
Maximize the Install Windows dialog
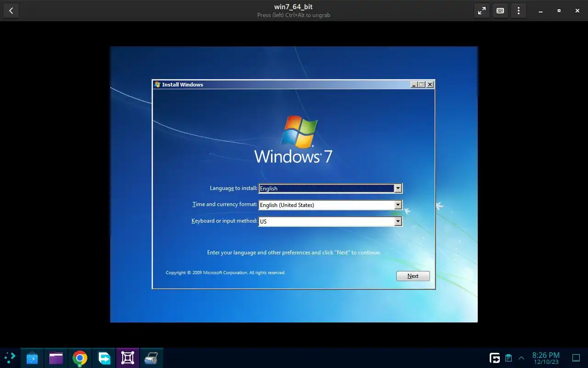coord(422,85)
